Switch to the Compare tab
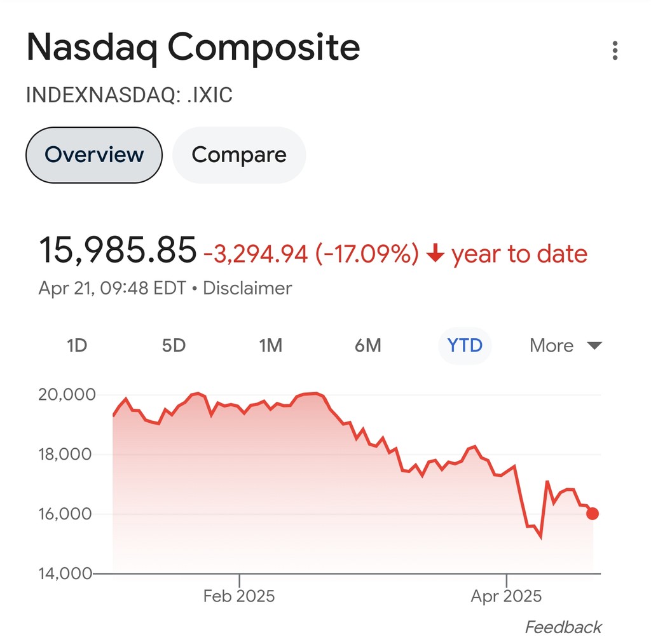This screenshot has height=644, width=651. tap(239, 155)
